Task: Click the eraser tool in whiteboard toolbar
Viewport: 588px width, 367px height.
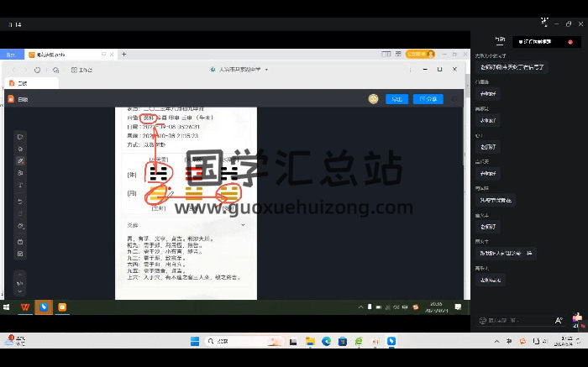Action: click(x=21, y=226)
